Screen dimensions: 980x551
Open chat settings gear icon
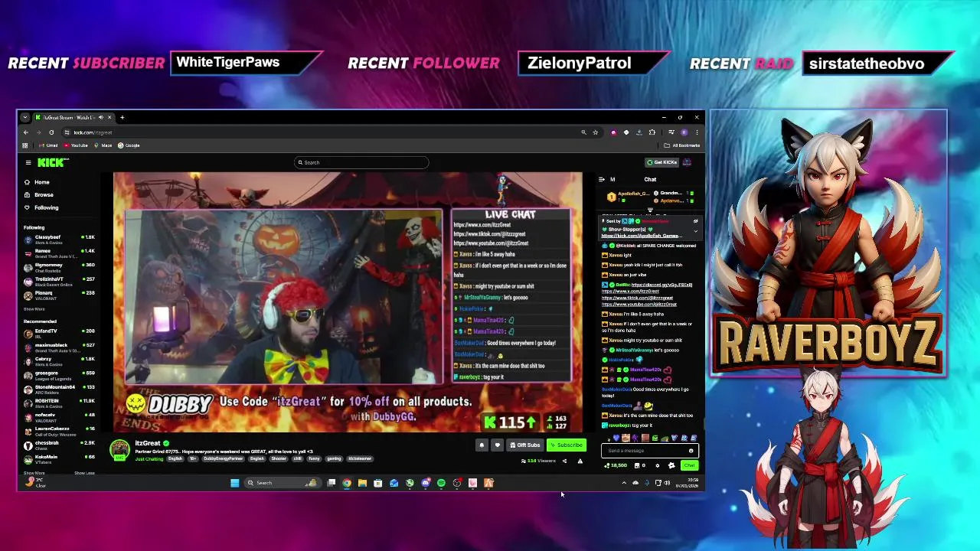[x=657, y=465]
